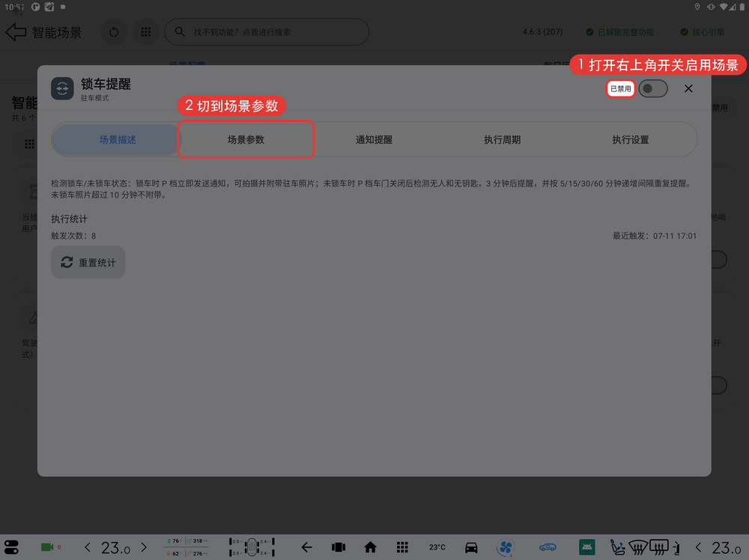Enable the 锁车提醒 scene toggle switch
749x560 pixels.
click(x=653, y=89)
